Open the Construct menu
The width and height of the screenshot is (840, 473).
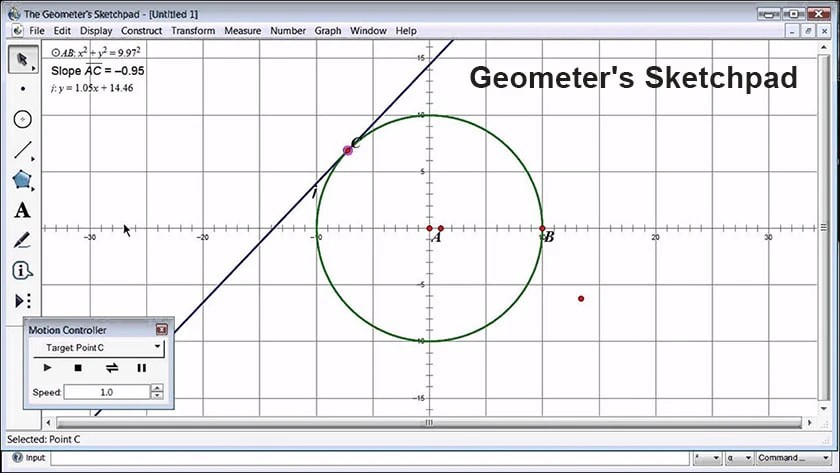click(x=141, y=31)
